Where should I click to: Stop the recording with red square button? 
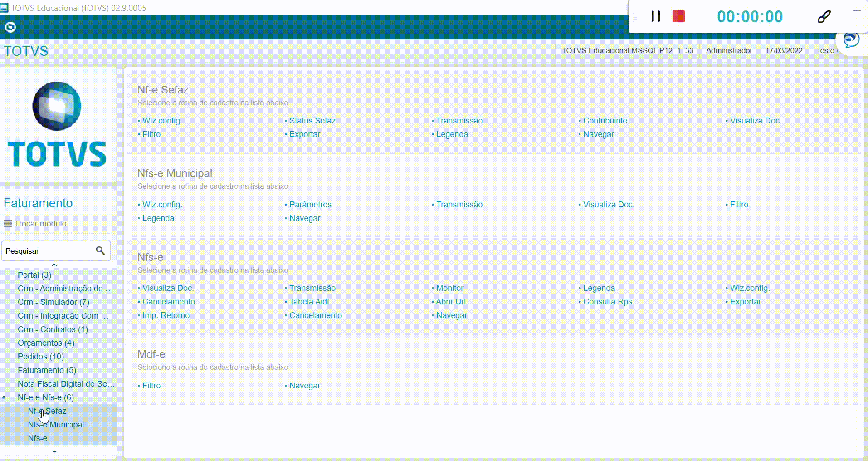(678, 16)
